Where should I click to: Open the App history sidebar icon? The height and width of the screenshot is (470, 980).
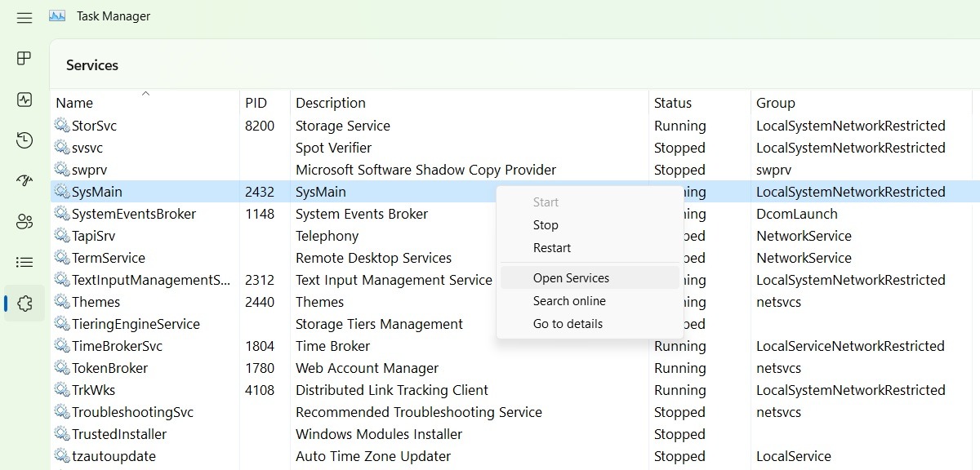pyautogui.click(x=24, y=140)
